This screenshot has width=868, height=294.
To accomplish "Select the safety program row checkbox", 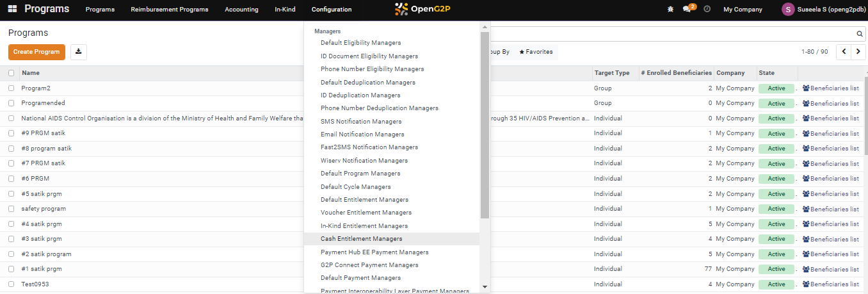I will click(x=12, y=209).
